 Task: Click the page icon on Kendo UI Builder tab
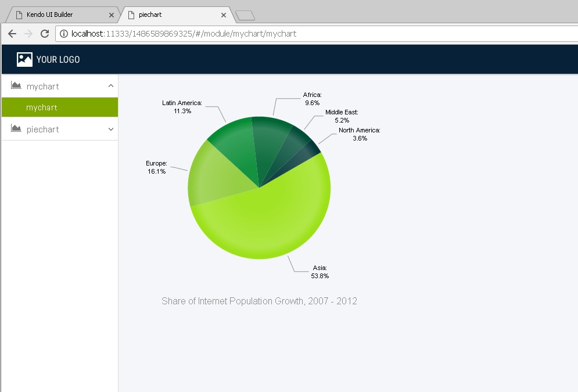19,15
